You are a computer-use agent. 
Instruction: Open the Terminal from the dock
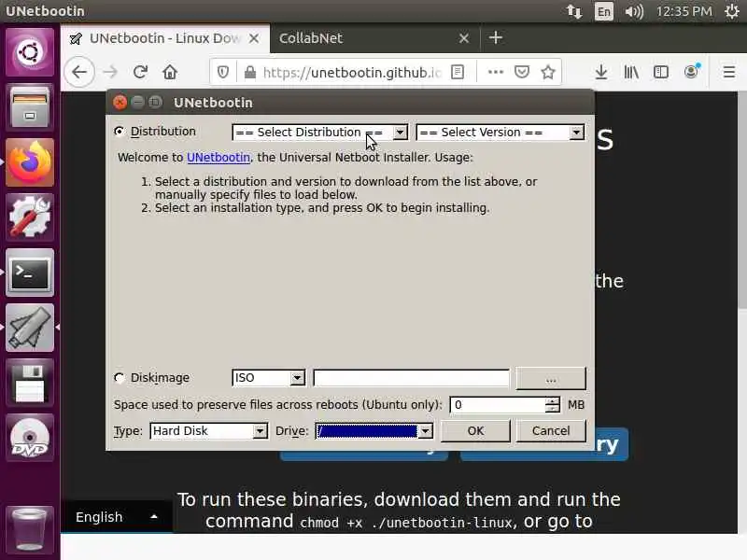pyautogui.click(x=30, y=273)
